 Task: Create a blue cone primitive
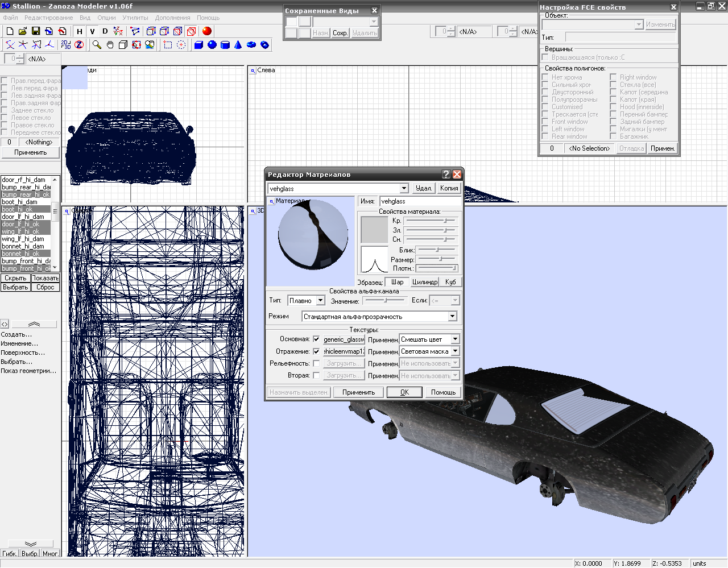[x=238, y=45]
